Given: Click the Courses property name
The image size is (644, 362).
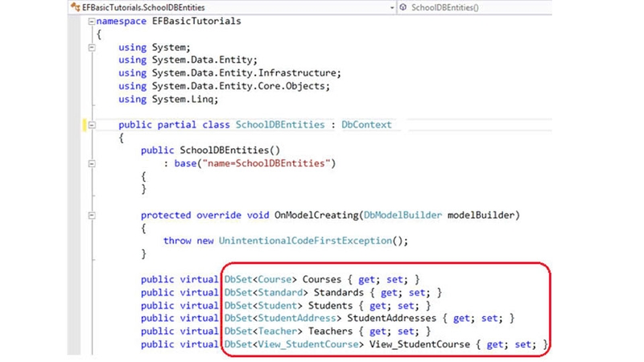Looking at the screenshot, I should point(321,279).
